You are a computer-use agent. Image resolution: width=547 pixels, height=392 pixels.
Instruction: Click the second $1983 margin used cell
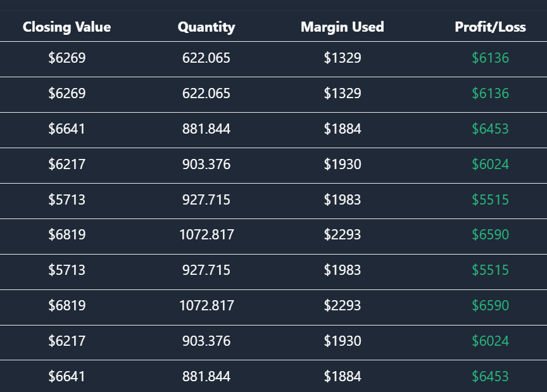(343, 270)
